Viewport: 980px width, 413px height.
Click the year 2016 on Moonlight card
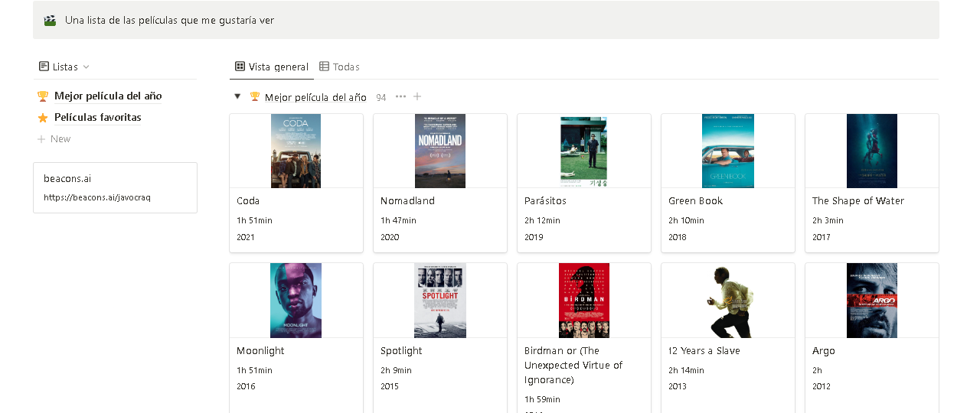246,386
